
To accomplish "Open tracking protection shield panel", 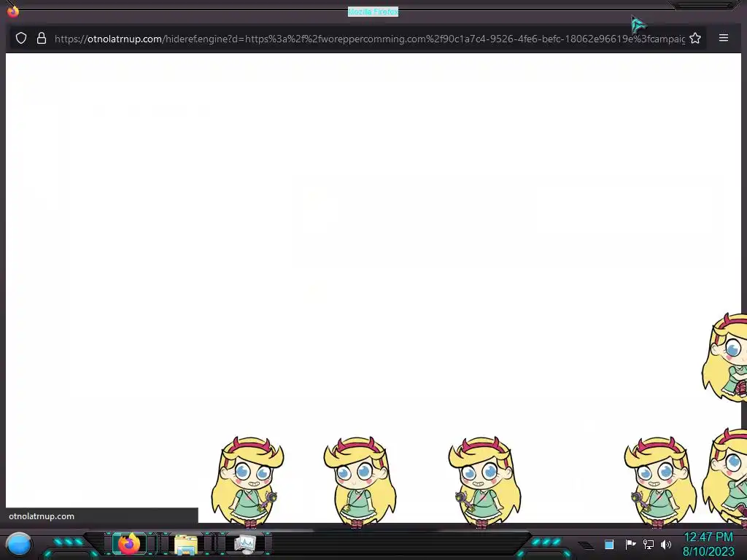I will [x=21, y=38].
